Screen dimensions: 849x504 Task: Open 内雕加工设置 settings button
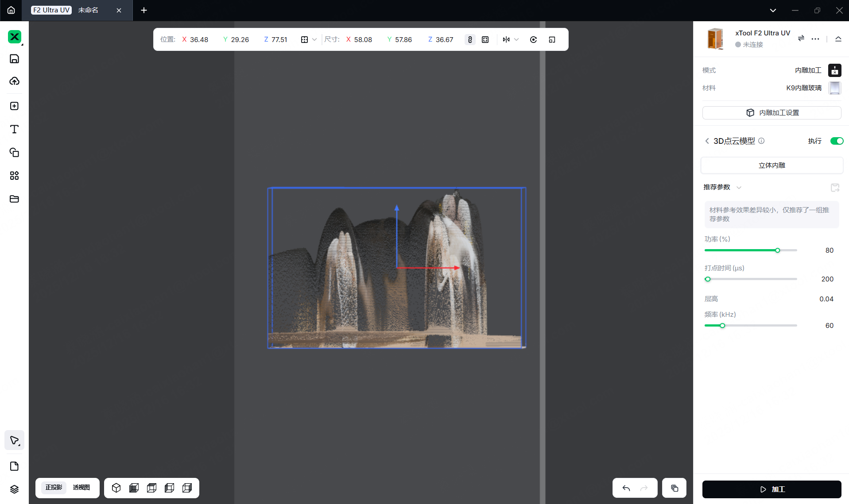pyautogui.click(x=771, y=112)
